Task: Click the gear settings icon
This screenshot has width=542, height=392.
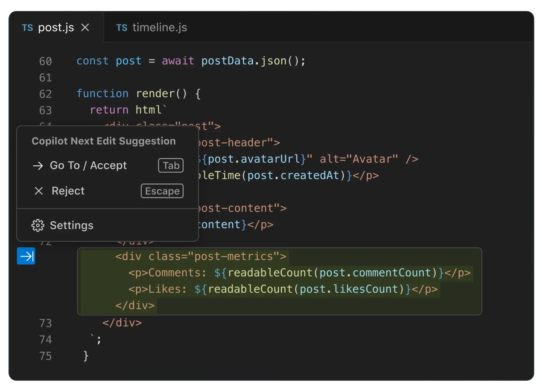Action: (x=38, y=225)
